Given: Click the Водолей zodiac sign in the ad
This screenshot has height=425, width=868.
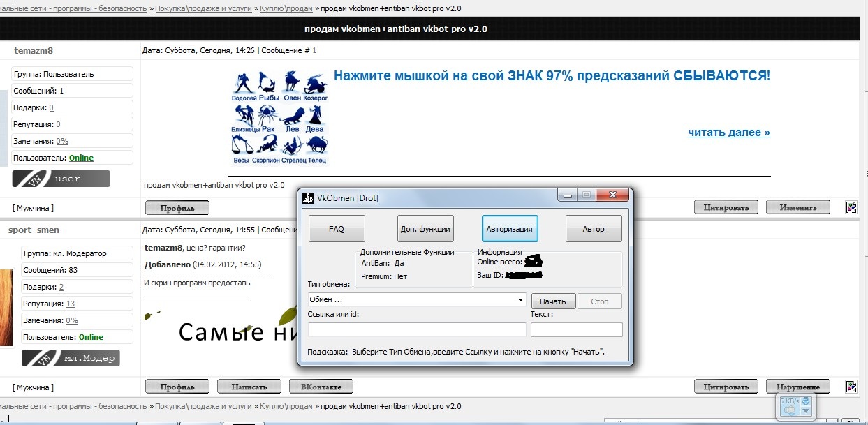Looking at the screenshot, I should point(244,85).
